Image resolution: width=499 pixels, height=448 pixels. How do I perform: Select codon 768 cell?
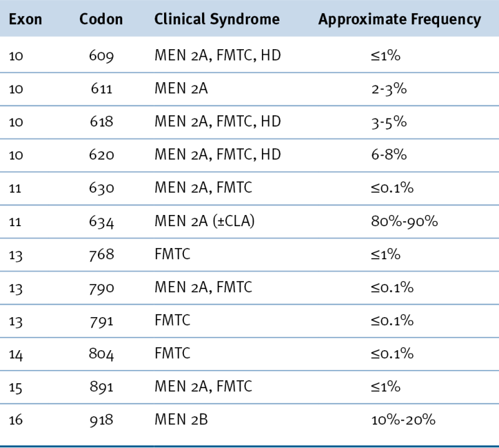pyautogui.click(x=101, y=255)
